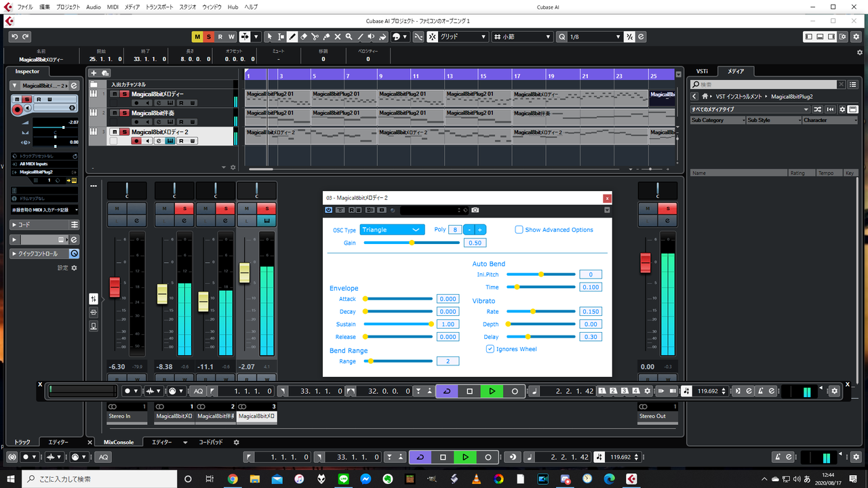Click the VLC cone icon in the taskbar

pos(476,479)
